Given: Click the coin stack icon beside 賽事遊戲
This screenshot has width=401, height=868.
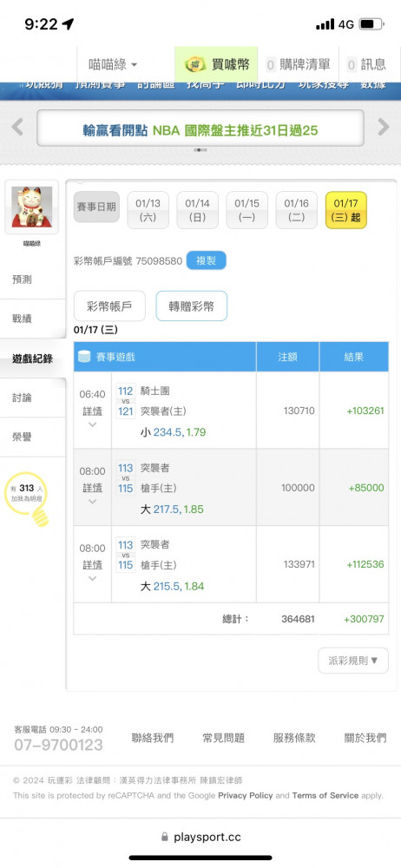Looking at the screenshot, I should pyautogui.click(x=84, y=357).
